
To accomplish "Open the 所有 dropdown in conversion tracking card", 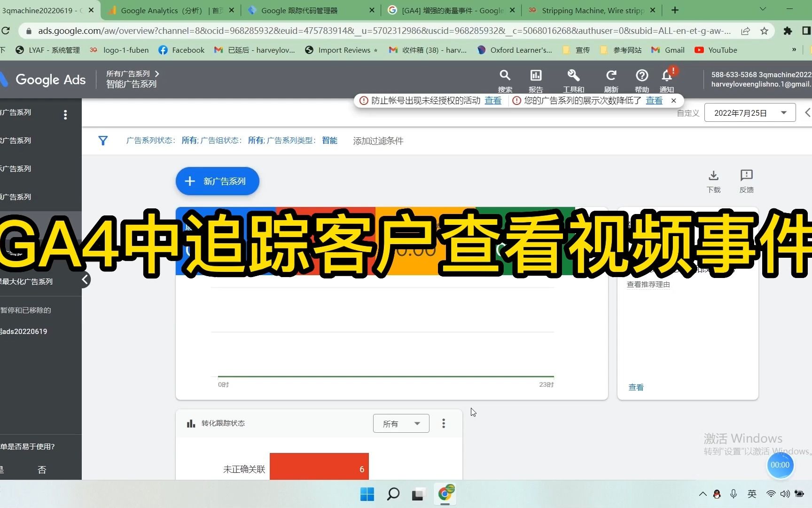I will (401, 423).
